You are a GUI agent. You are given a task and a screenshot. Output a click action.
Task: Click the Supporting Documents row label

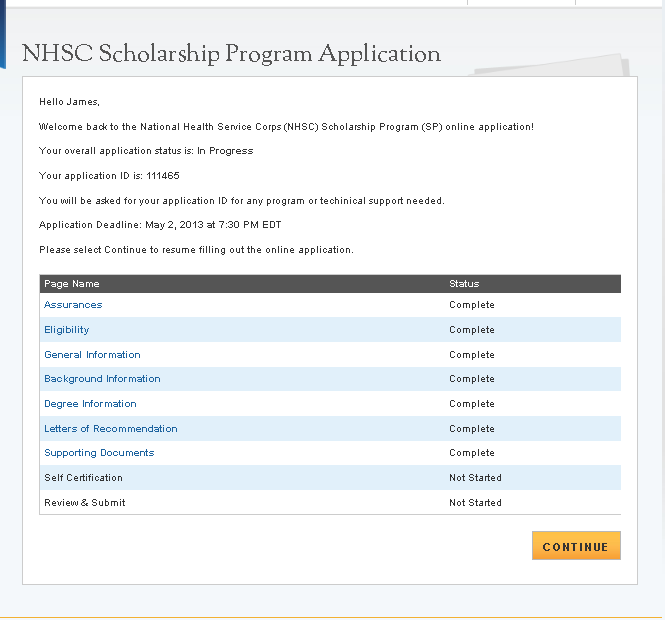pos(99,453)
